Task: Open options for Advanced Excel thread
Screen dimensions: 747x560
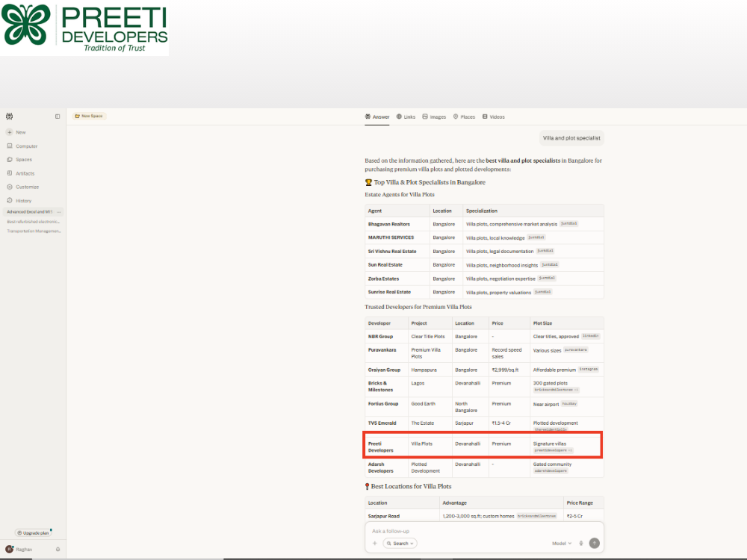Action: 59,212
